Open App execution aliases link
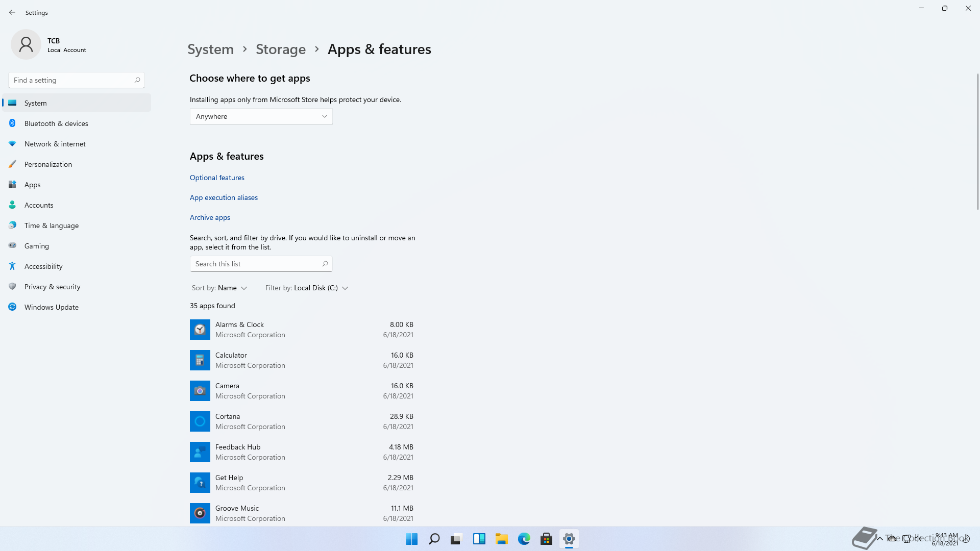This screenshot has height=551, width=980. (x=224, y=197)
